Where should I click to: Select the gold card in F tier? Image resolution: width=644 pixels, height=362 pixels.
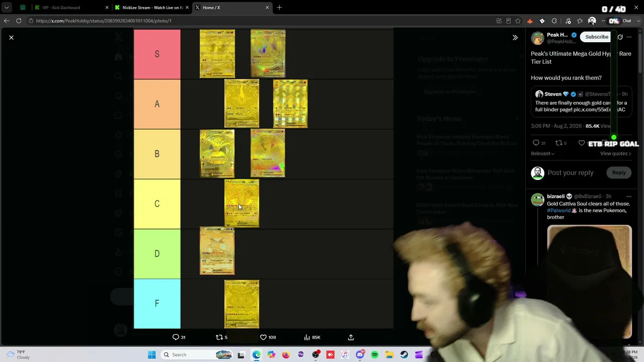coord(242,304)
